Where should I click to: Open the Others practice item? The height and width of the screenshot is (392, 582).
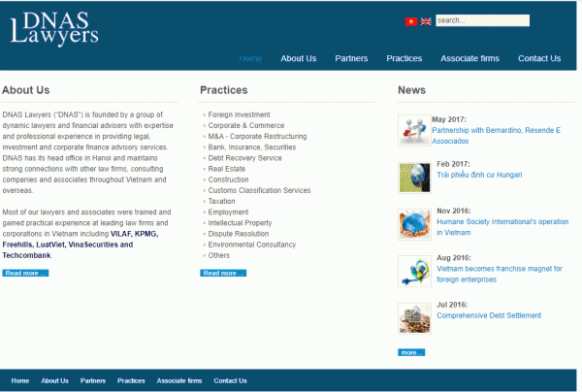coord(219,255)
